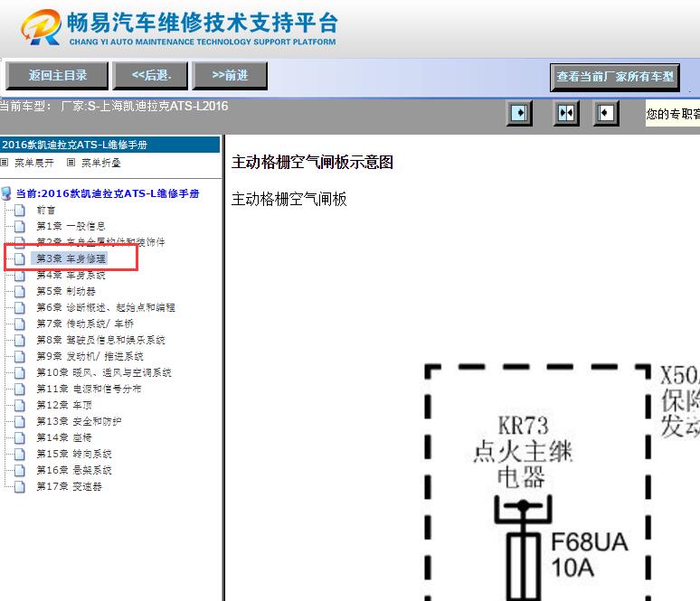Open 第7章 传动系统/车桥

click(x=85, y=324)
